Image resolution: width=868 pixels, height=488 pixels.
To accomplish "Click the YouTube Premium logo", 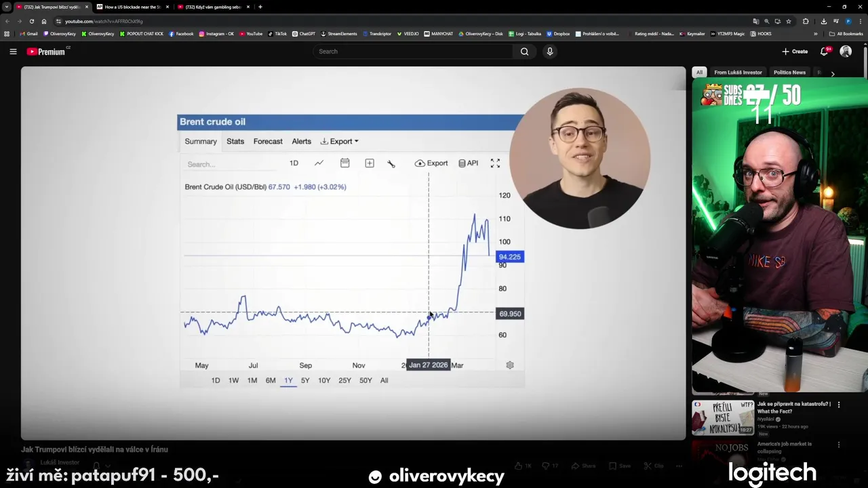I will point(46,52).
